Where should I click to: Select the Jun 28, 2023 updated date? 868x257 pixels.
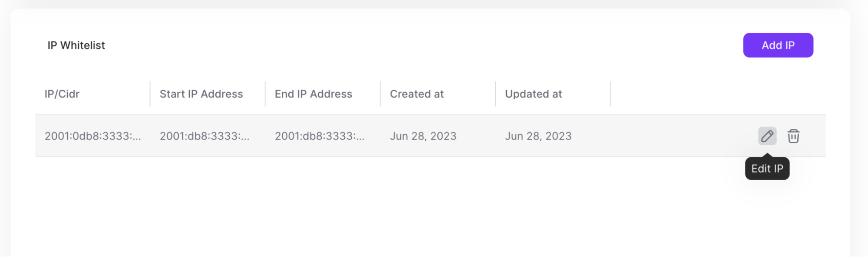click(538, 136)
